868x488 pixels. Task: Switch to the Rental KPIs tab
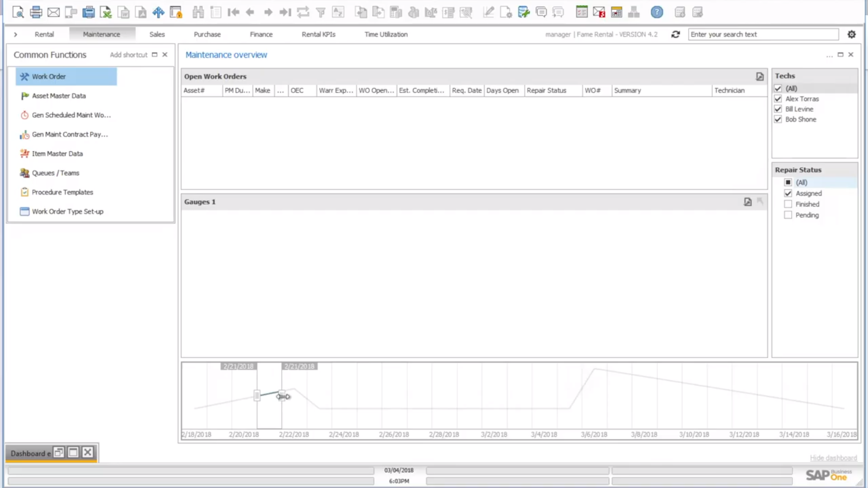tap(318, 34)
